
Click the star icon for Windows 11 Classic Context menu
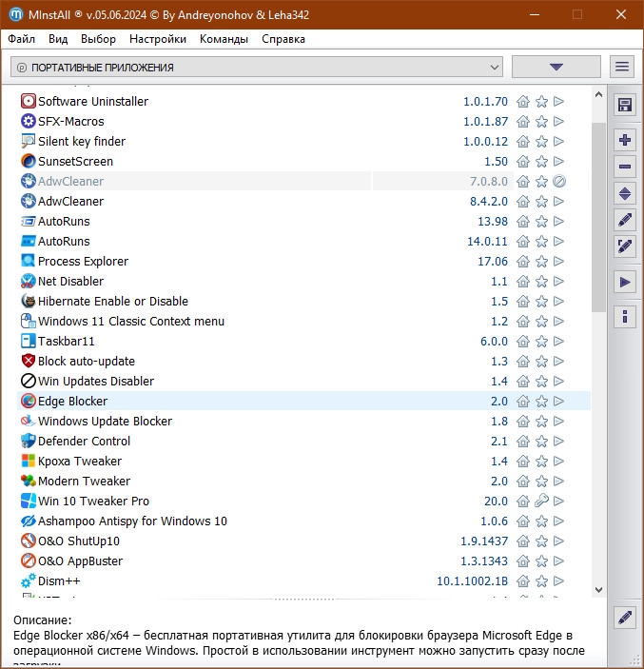[x=541, y=322]
